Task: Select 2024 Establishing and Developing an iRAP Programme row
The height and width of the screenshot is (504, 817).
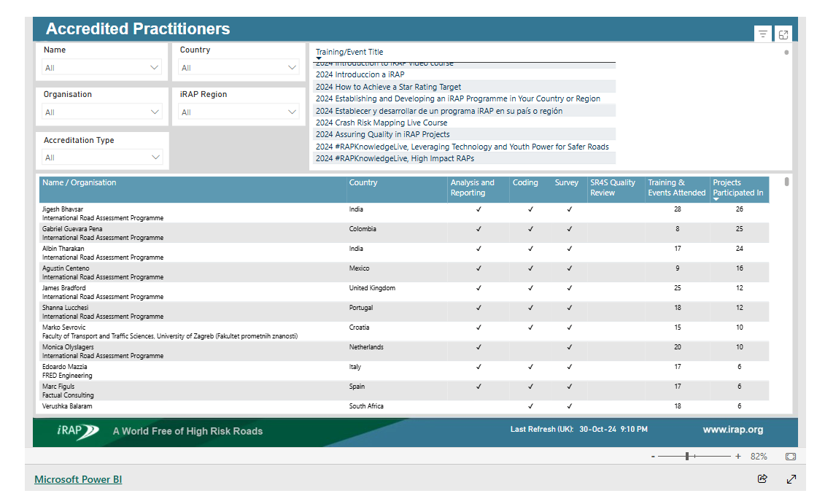Action: click(x=464, y=98)
